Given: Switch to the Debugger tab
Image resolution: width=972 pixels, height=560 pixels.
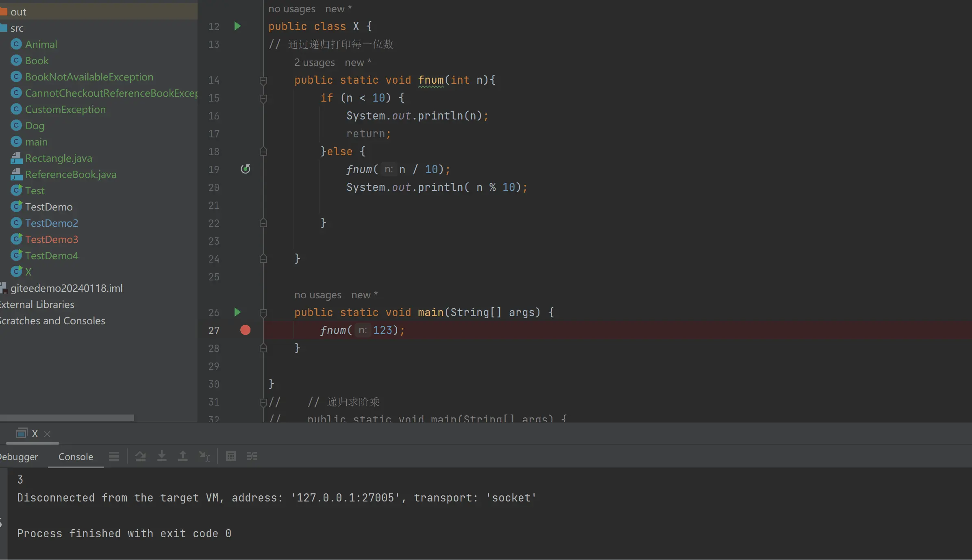Looking at the screenshot, I should [18, 457].
